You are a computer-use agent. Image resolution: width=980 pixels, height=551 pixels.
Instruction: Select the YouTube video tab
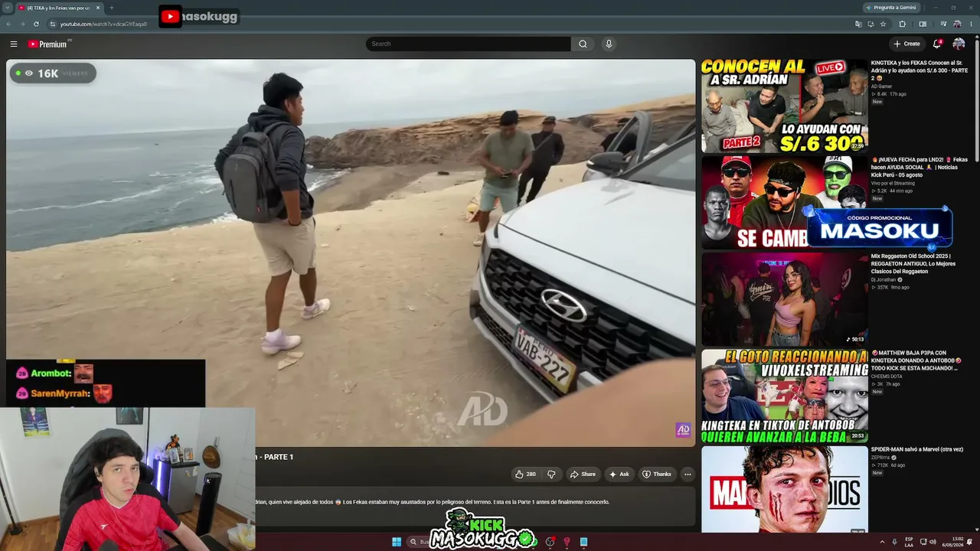pos(58,8)
